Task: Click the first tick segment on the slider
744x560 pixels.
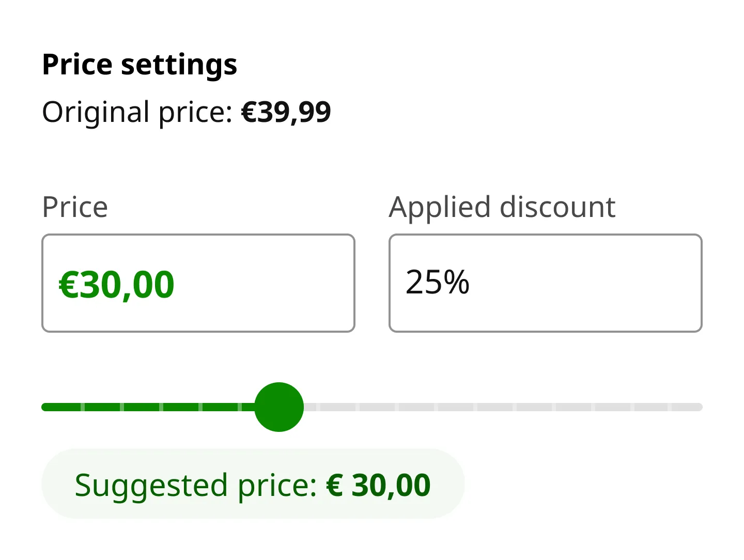Action: coord(62,407)
